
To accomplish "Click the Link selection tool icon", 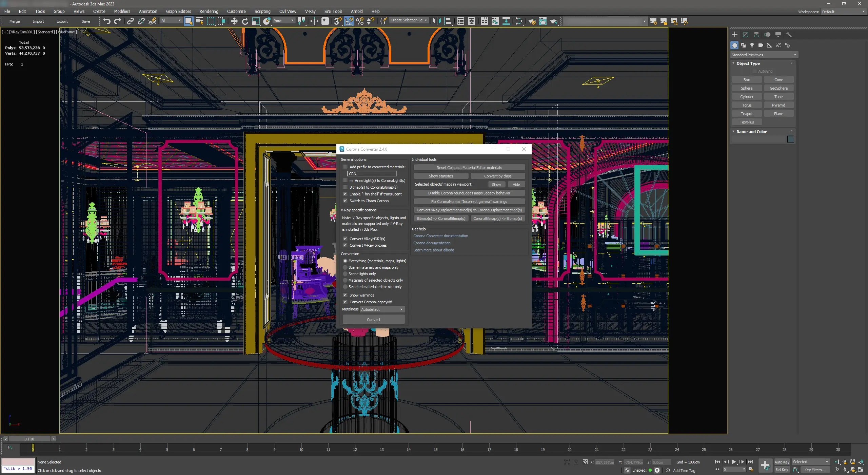I will 130,21.
